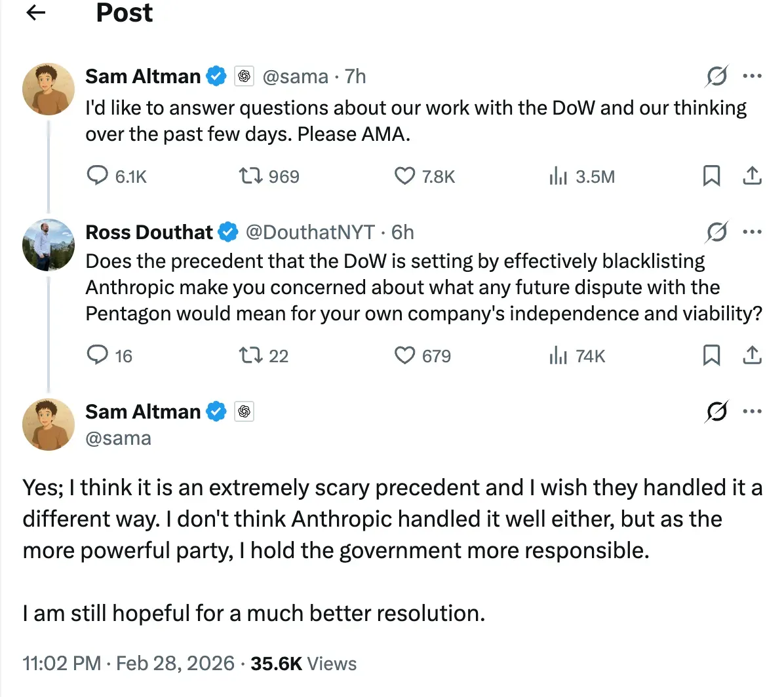Open the more options menu on the AMA post
The height and width of the screenshot is (697, 784).
[752, 77]
